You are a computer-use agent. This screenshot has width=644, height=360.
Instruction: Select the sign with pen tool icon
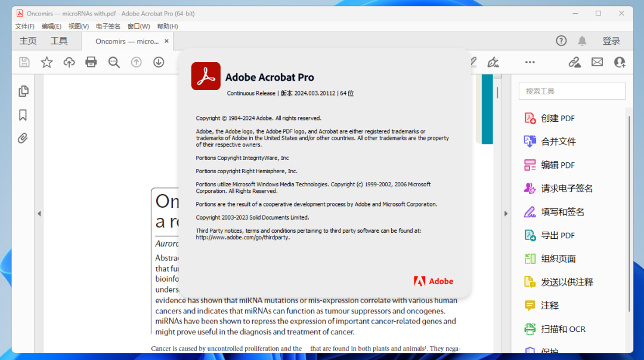(x=493, y=62)
